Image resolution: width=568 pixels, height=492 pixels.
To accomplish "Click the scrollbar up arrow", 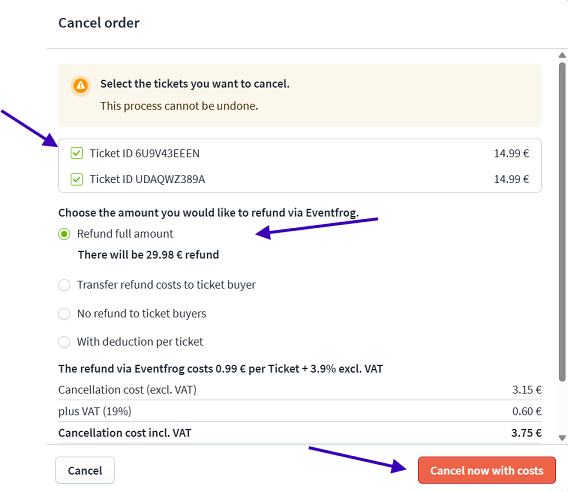I will point(562,55).
